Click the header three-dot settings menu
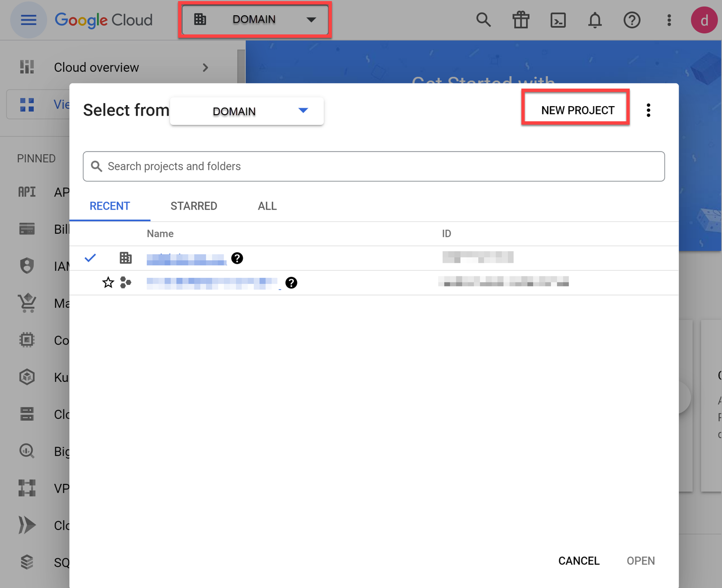This screenshot has width=722, height=588. coord(669,20)
